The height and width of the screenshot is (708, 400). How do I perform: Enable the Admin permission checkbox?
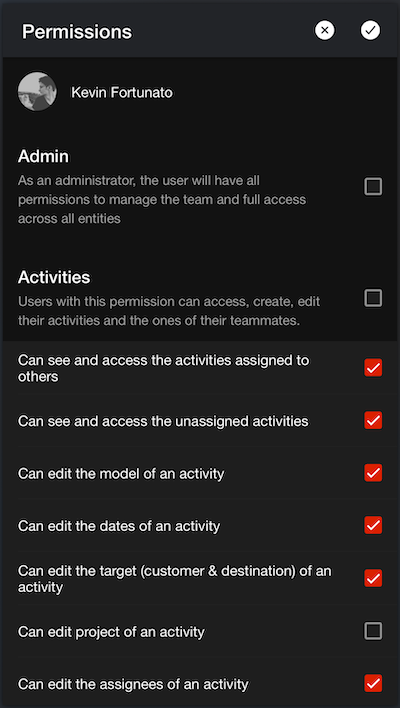(x=373, y=186)
